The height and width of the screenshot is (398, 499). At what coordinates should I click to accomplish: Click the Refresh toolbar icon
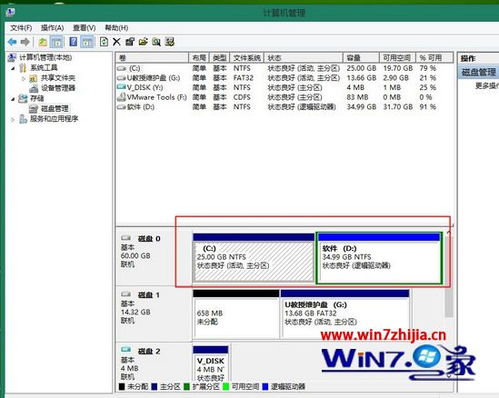click(x=104, y=42)
